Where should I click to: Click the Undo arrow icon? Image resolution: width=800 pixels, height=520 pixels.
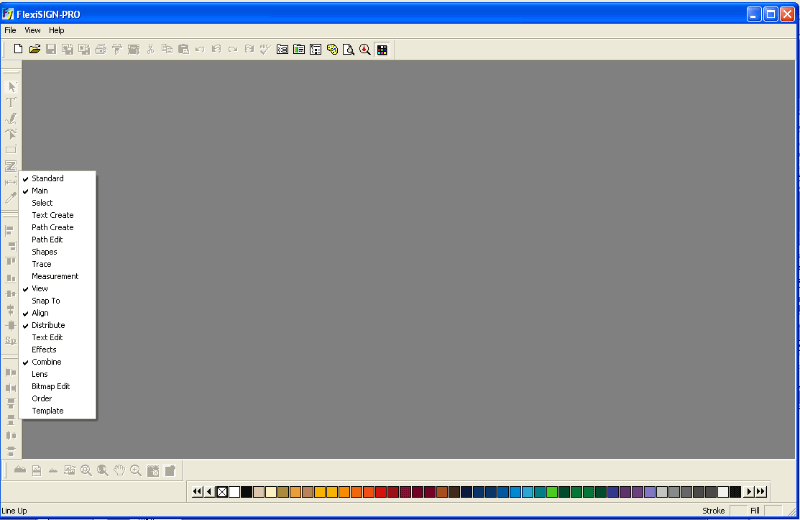tap(199, 49)
